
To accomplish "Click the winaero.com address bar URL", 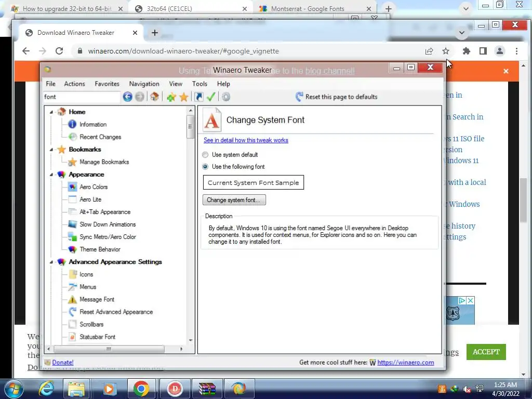I will 183,51.
